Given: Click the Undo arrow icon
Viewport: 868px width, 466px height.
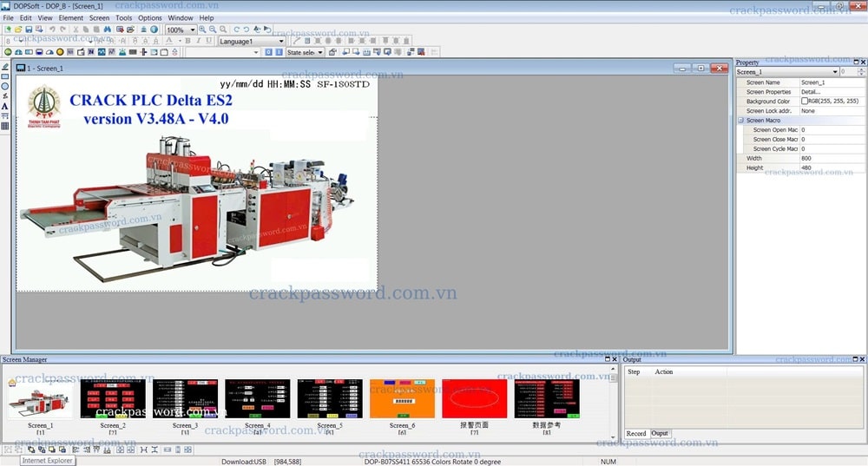Looking at the screenshot, I should click(x=51, y=30).
